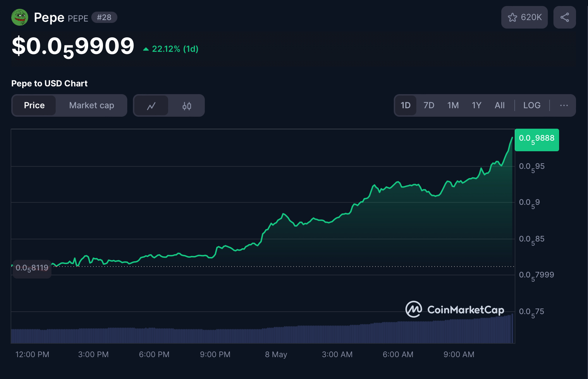Choose the 1M time range
This screenshot has width=588, height=379.
pos(453,105)
